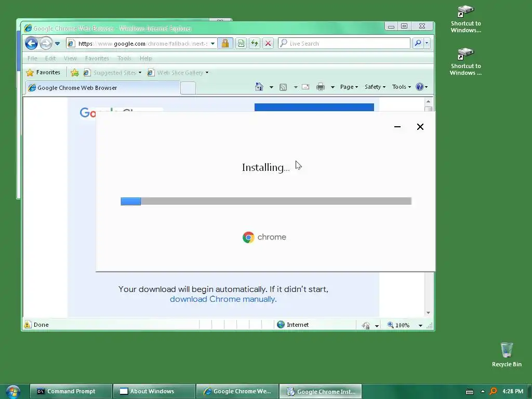Click the orange magnifier tray icon
532x399 pixels.
(494, 391)
